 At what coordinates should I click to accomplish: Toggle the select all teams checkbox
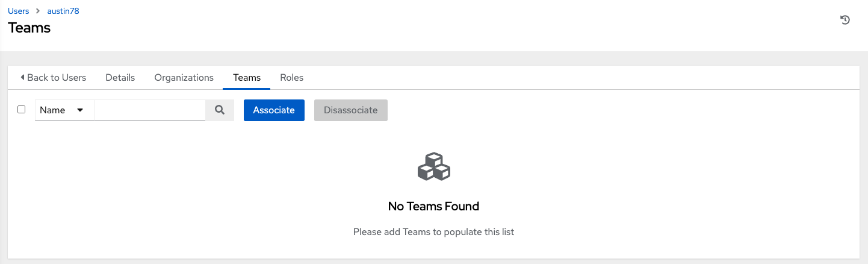click(x=22, y=110)
